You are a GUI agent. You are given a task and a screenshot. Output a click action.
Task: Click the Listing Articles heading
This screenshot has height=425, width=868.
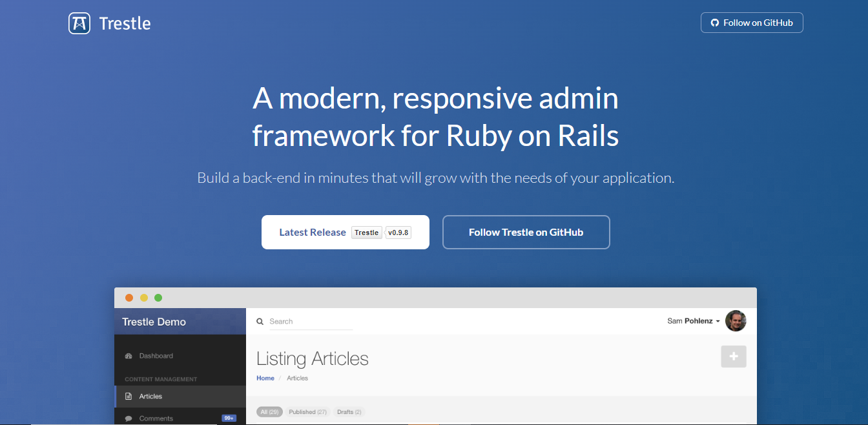[313, 358]
